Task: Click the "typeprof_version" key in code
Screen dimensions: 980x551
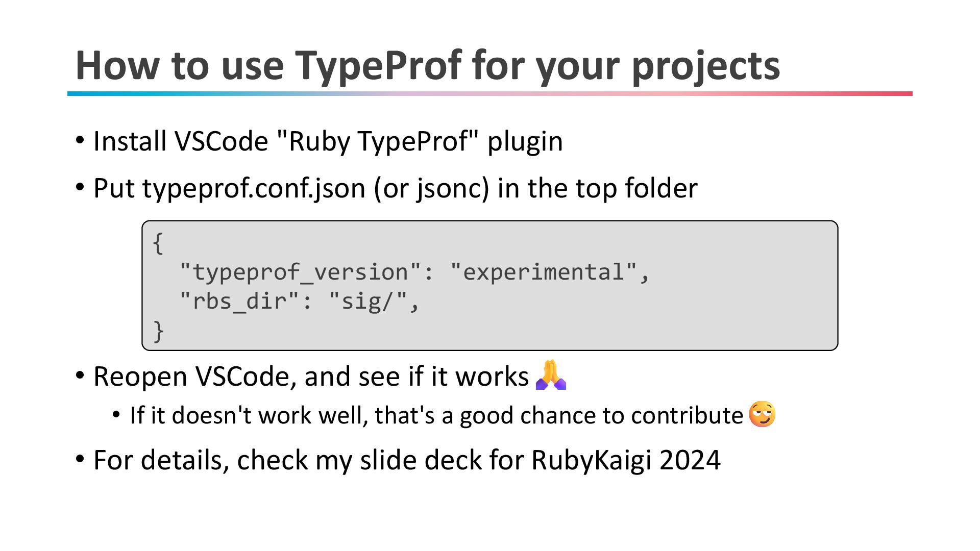Action: [x=301, y=272]
